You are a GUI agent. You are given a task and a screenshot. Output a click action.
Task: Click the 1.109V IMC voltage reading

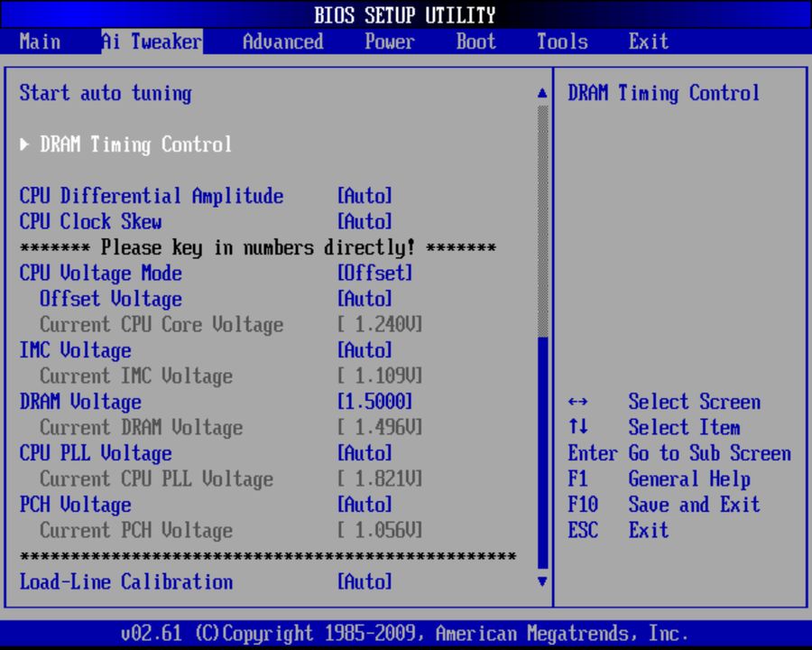380,376
